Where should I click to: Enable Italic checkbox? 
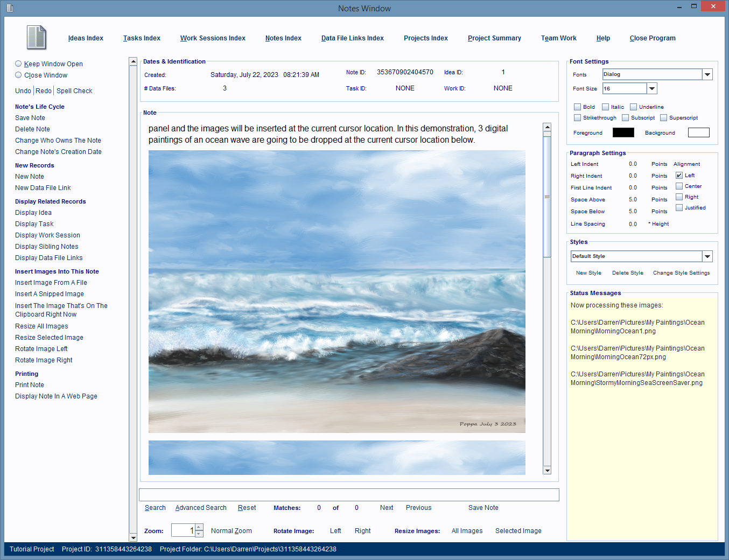[605, 107]
